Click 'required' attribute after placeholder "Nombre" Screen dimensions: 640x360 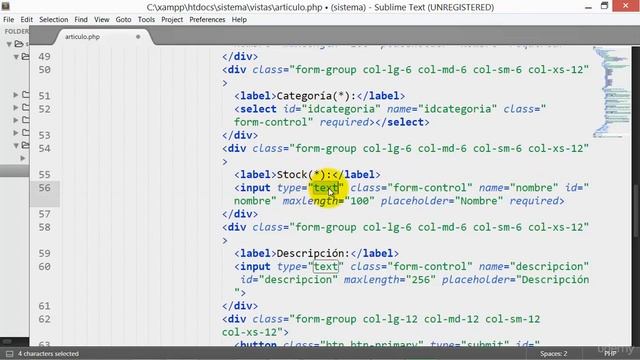[534, 201]
